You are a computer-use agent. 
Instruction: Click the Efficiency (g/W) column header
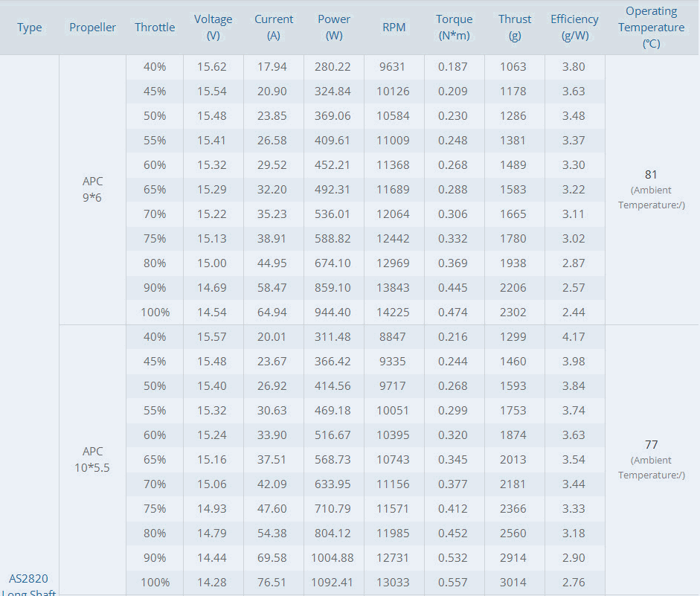[x=574, y=28]
